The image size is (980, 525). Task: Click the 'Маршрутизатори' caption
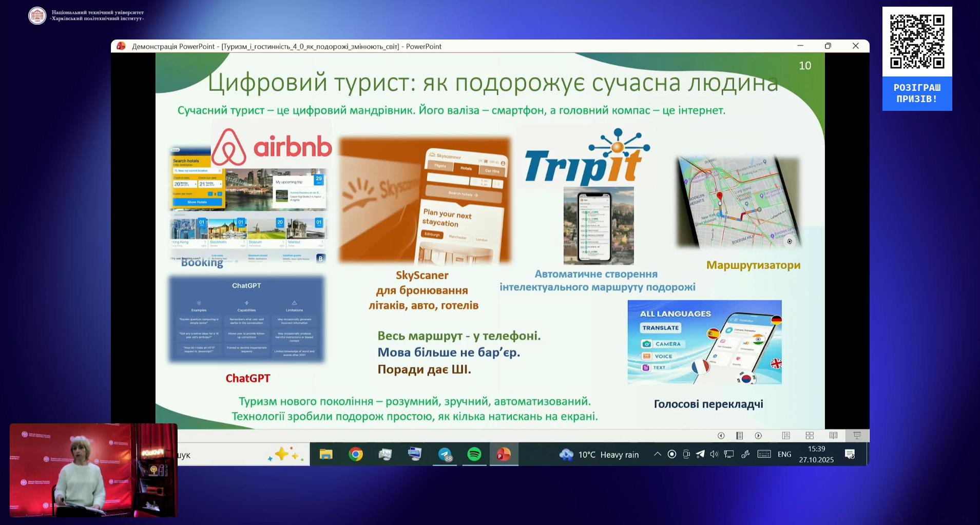[753, 265]
